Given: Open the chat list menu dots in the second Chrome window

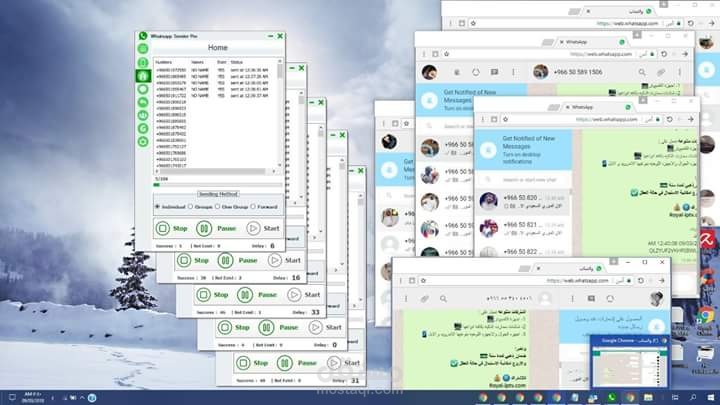Looking at the screenshot, I should 513,72.
